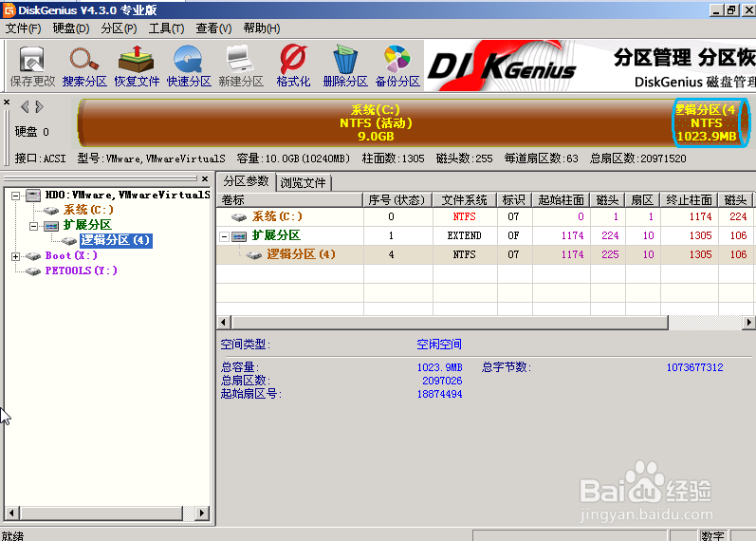The width and height of the screenshot is (756, 541).
Task: Switch to the 分区参数 tab
Action: [x=246, y=181]
